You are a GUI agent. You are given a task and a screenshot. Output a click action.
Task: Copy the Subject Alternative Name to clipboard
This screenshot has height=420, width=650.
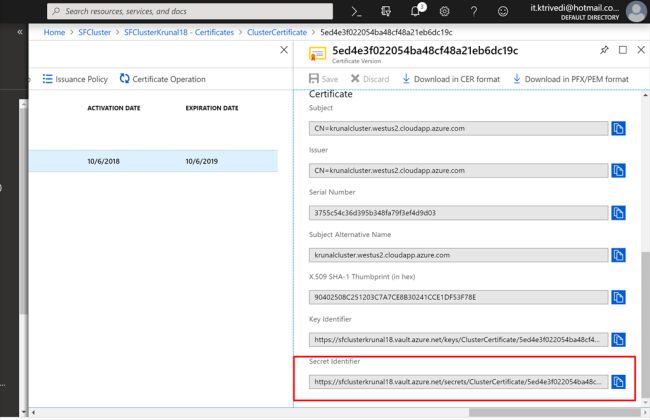618,255
